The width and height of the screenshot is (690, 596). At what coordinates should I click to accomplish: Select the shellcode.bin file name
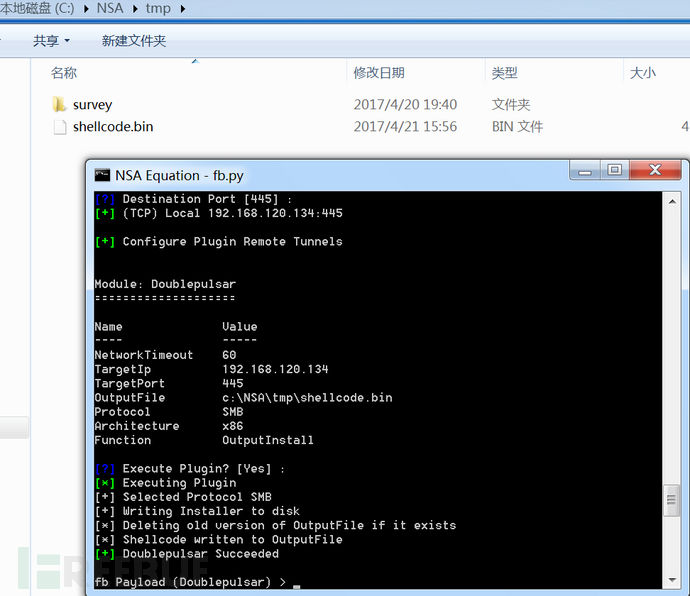point(113,127)
